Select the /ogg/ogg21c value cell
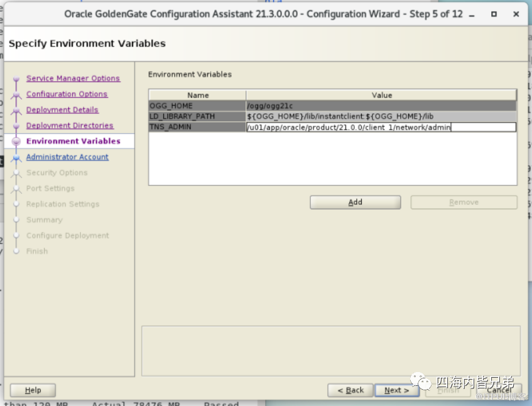The image size is (532, 406). pyautogui.click(x=381, y=106)
